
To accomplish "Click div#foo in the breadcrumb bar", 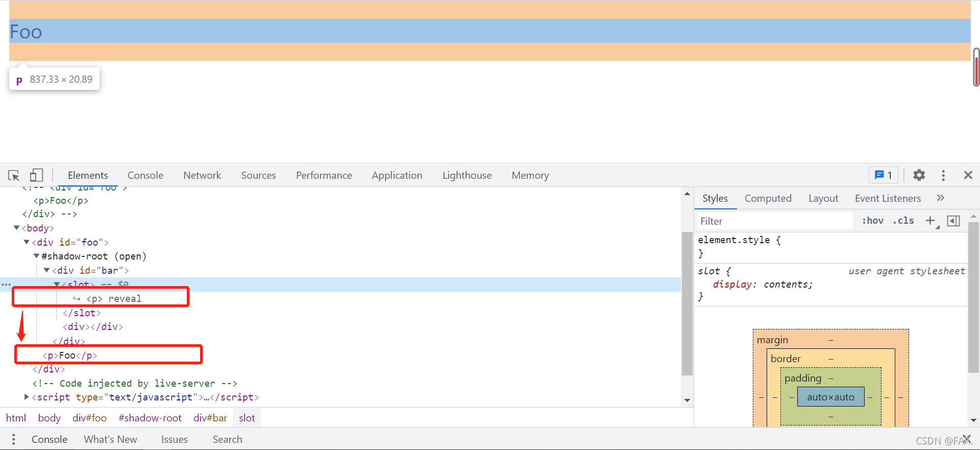I will point(89,418).
